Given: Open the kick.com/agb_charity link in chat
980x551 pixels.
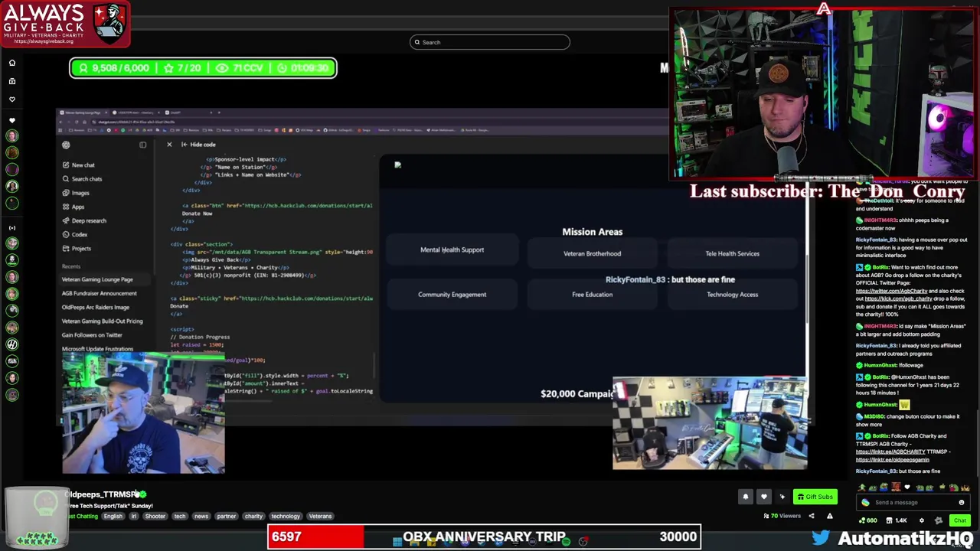Looking at the screenshot, I should 898,299.
